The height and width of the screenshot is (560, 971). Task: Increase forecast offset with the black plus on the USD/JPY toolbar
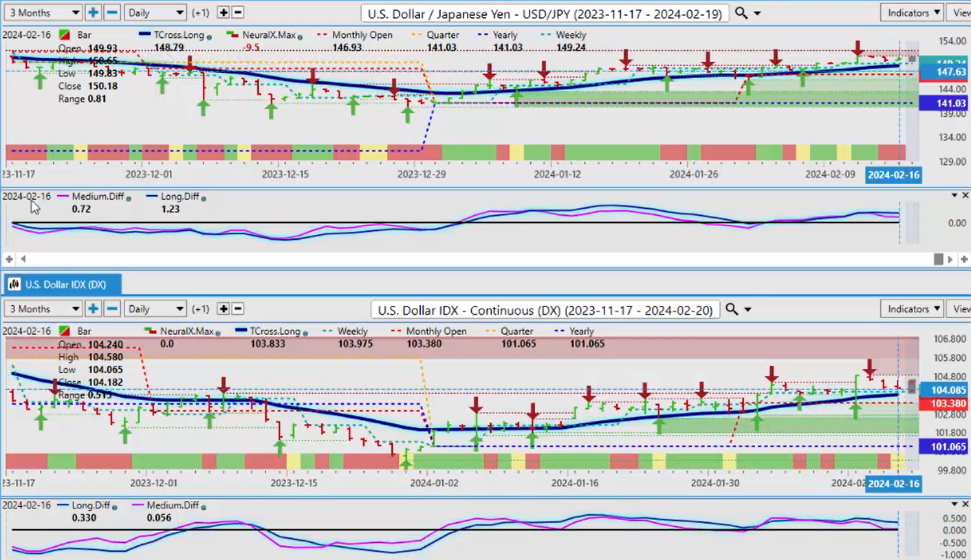pos(223,12)
